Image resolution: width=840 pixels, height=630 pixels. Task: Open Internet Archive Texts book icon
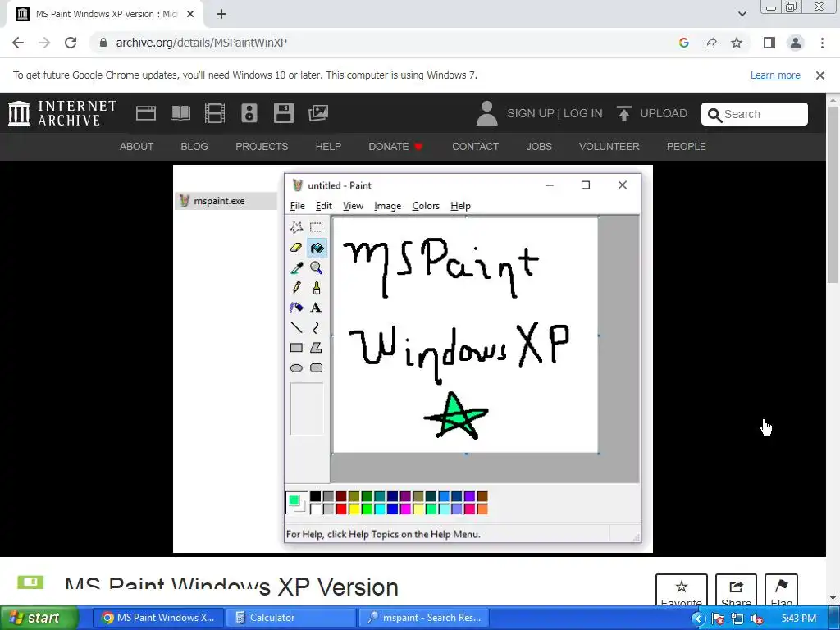(180, 113)
